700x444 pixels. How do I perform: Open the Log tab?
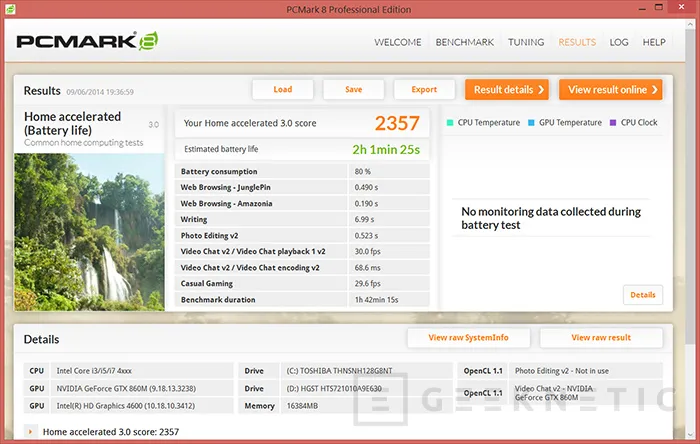point(619,42)
